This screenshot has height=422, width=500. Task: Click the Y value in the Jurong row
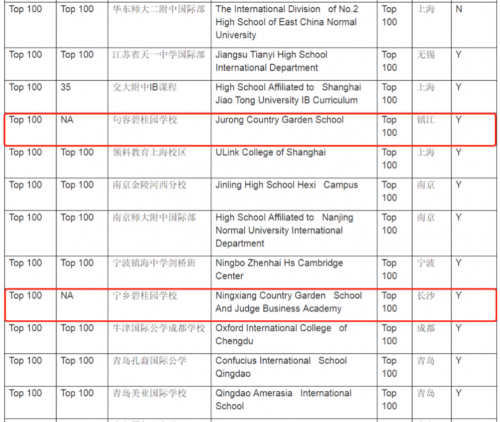click(x=459, y=120)
